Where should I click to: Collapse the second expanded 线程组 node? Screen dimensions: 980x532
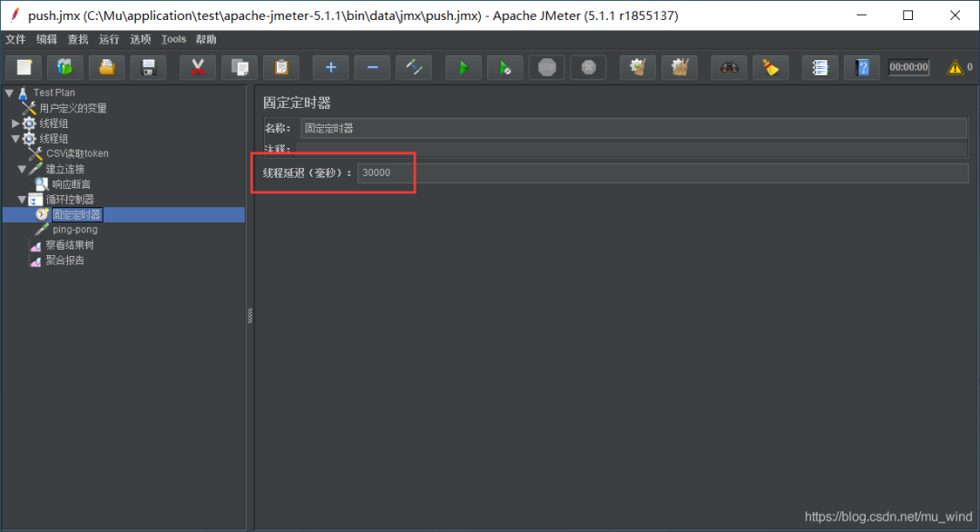pyautogui.click(x=15, y=139)
